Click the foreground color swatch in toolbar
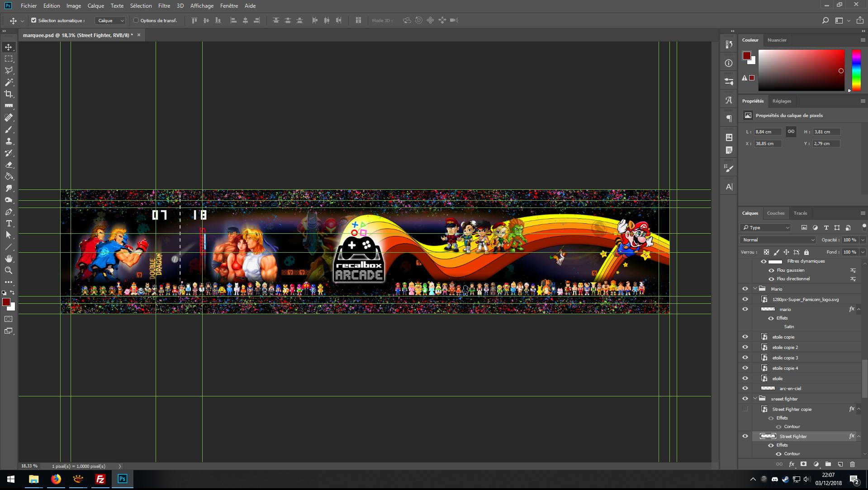The width and height of the screenshot is (868, 490). click(x=6, y=302)
